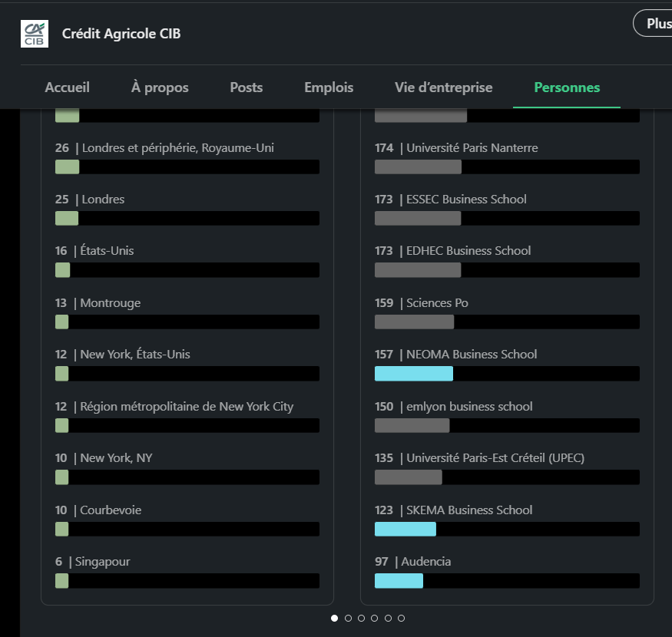Click the Audencia blue bar
The width and height of the screenshot is (672, 637).
(x=399, y=581)
